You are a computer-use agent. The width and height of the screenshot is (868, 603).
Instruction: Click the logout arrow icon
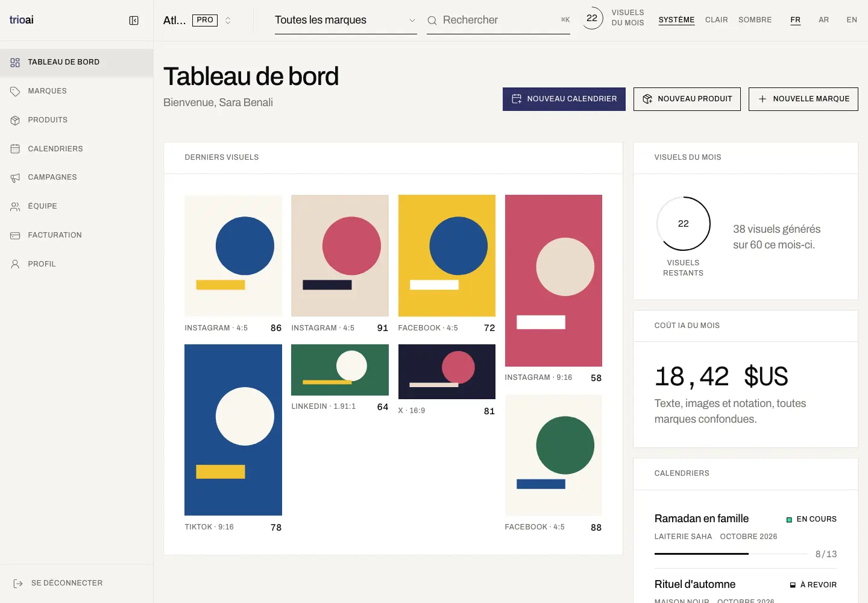18,583
